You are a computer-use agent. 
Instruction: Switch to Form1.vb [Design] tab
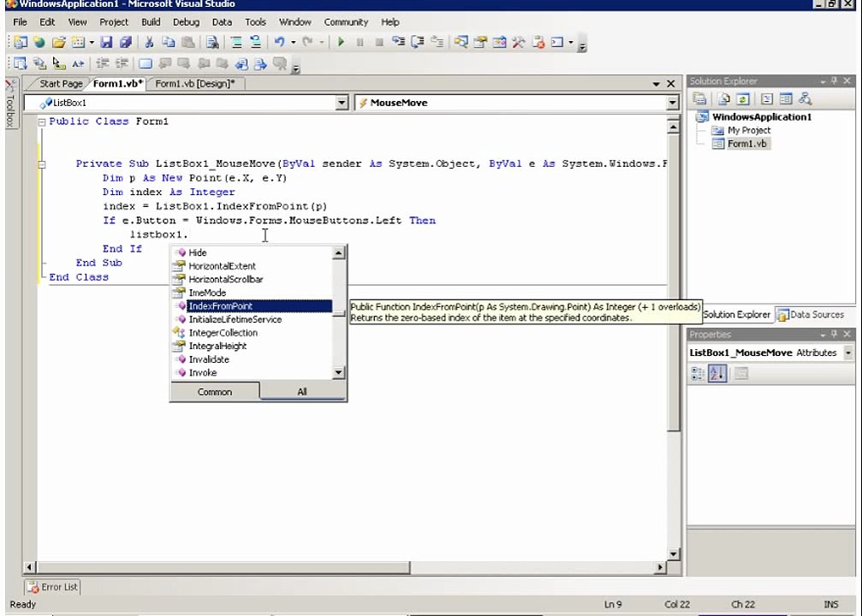pos(194,84)
